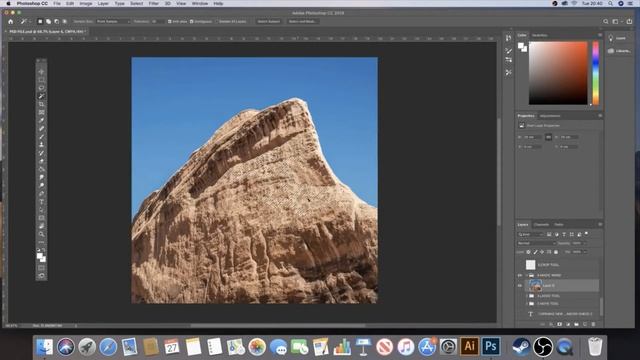Open the Sample Size dropdown

click(113, 21)
